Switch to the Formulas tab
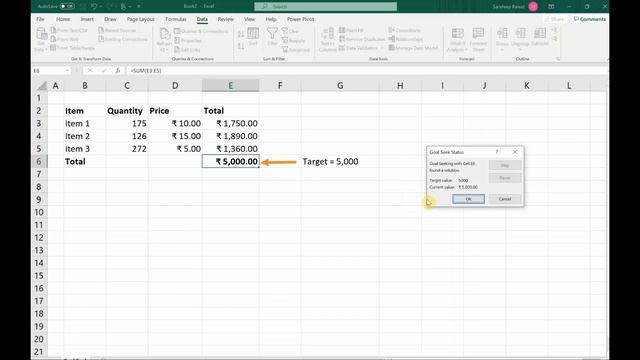 pos(176,19)
